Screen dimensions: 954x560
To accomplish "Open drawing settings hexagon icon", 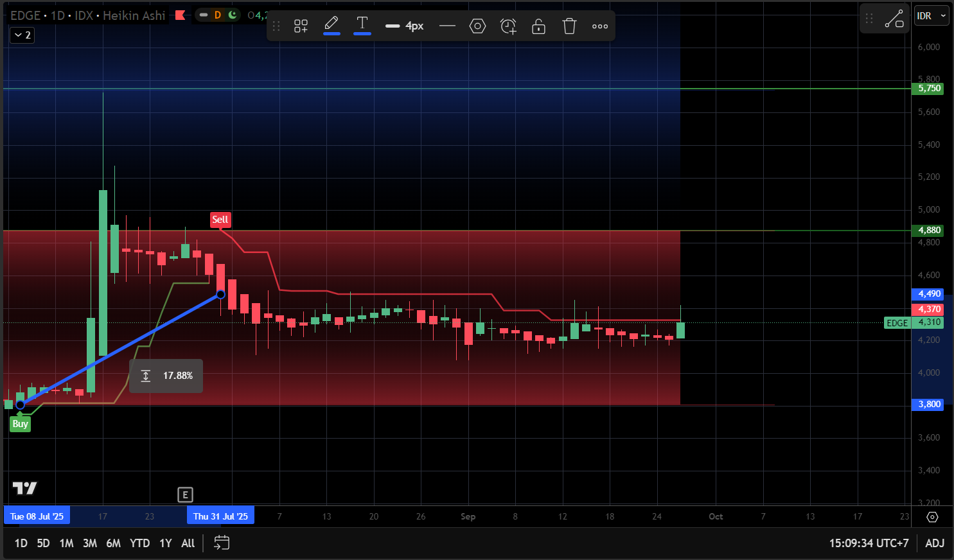I will pos(477,26).
